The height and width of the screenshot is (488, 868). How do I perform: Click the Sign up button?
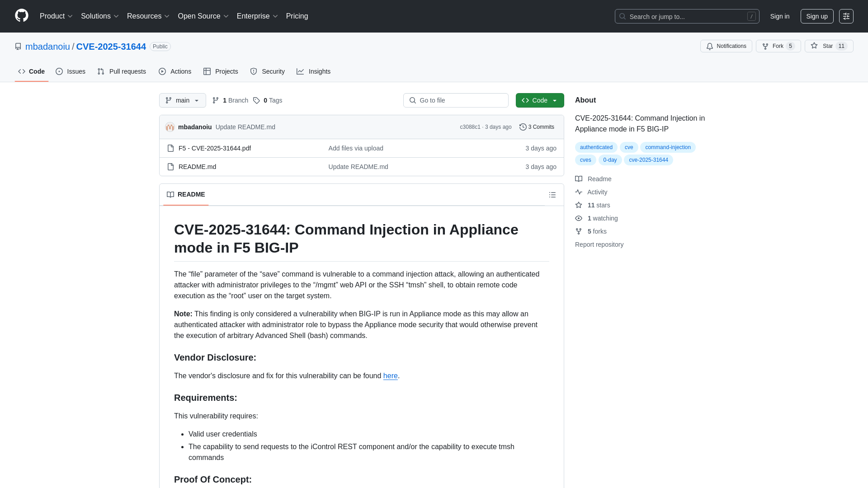pos(816,16)
